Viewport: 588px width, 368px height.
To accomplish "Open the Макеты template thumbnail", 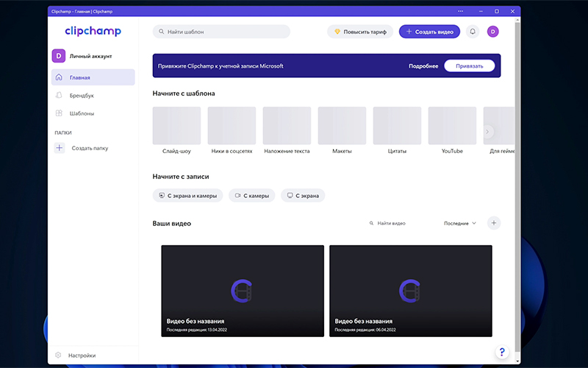I will (342, 125).
